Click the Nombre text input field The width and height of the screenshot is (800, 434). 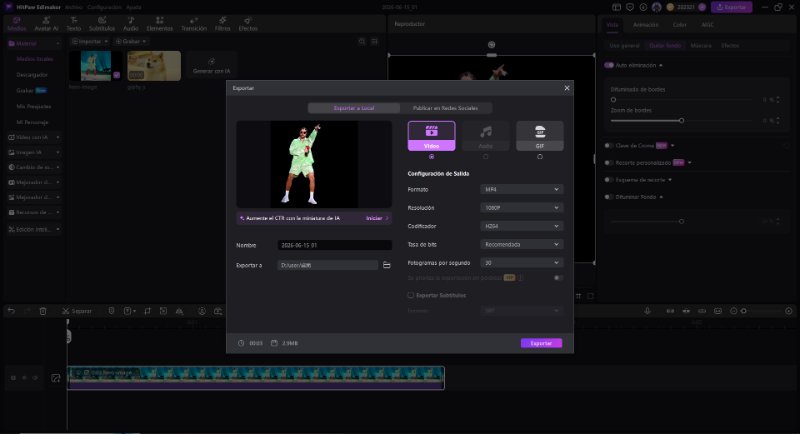(335, 245)
